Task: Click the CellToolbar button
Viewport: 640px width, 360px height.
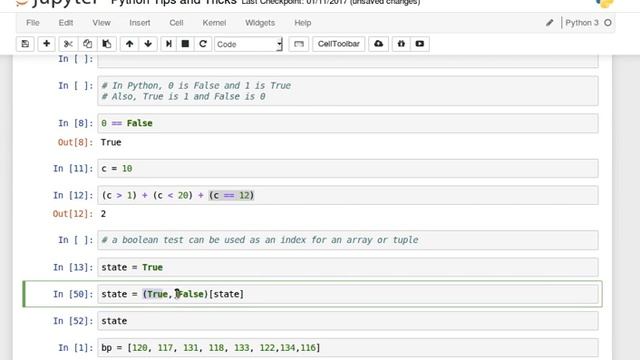Action: pos(339,44)
